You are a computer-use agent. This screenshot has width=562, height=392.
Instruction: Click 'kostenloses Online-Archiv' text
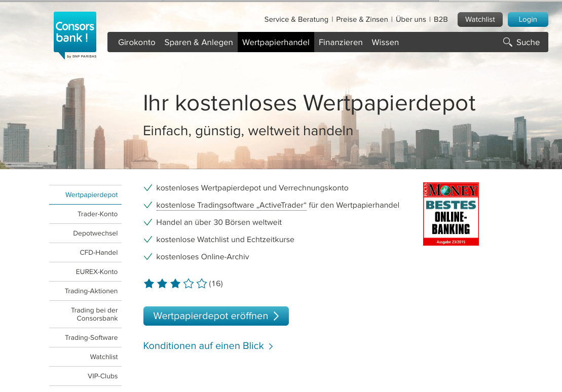pyautogui.click(x=203, y=257)
